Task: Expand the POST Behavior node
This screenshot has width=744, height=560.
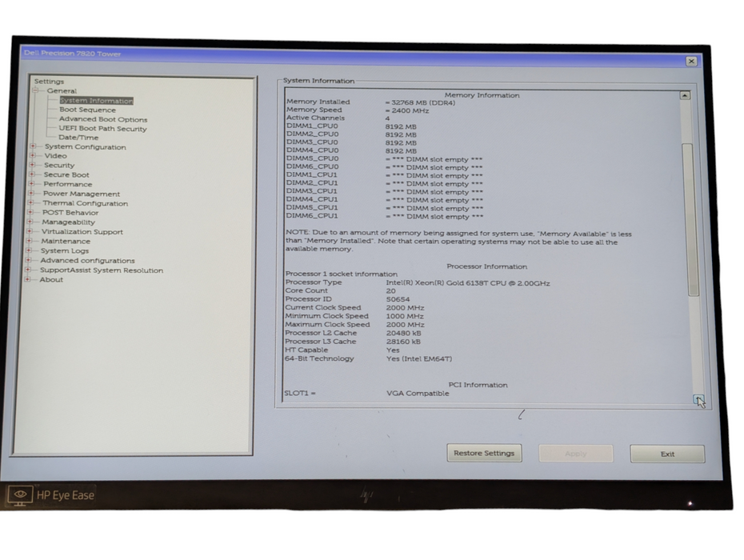Action: click(x=30, y=212)
